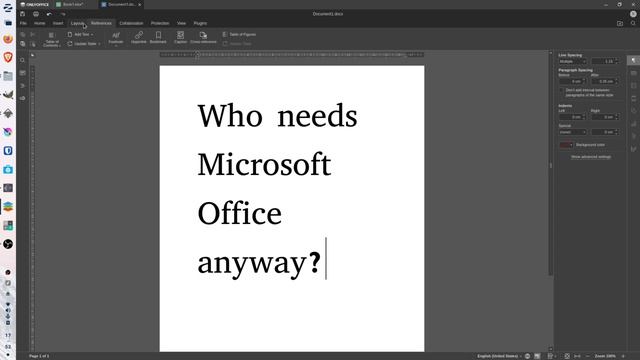Click the spell checking globe icon
The image size is (640, 360).
pyautogui.click(x=527, y=356)
